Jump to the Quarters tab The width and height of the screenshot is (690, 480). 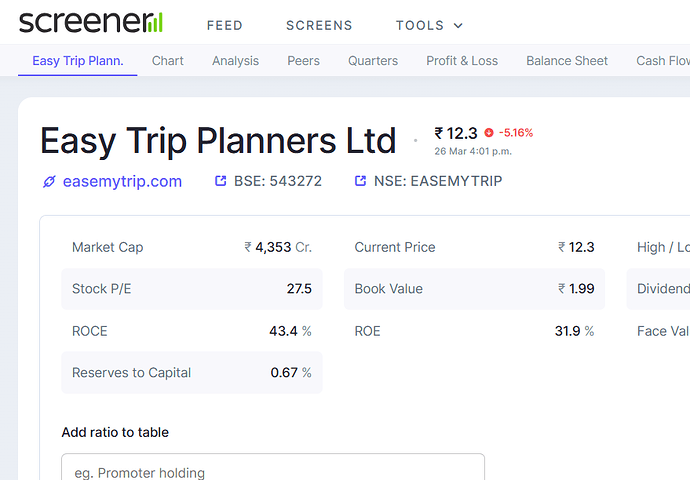(x=373, y=61)
